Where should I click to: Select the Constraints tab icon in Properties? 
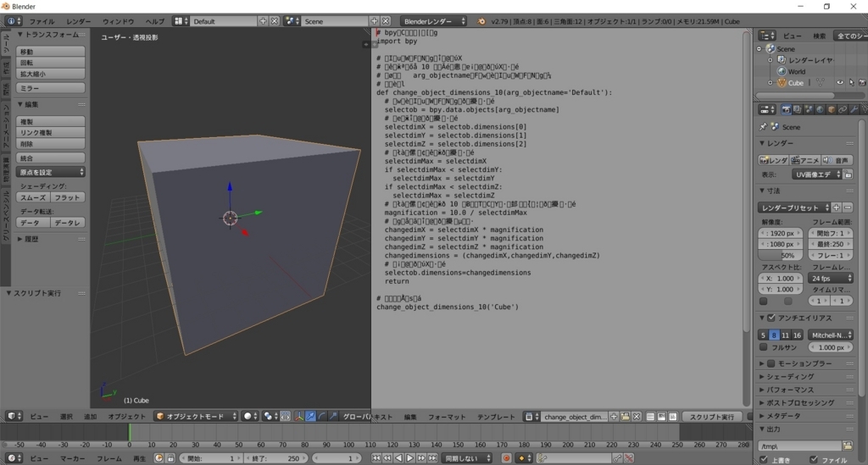tap(843, 109)
